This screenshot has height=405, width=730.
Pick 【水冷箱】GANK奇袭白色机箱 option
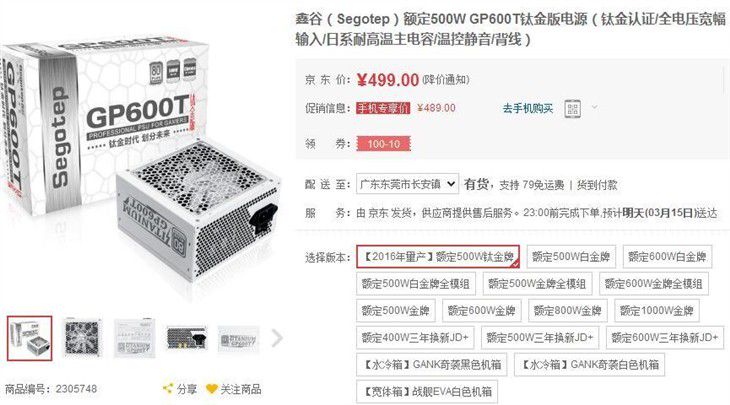pyautogui.click(x=589, y=364)
